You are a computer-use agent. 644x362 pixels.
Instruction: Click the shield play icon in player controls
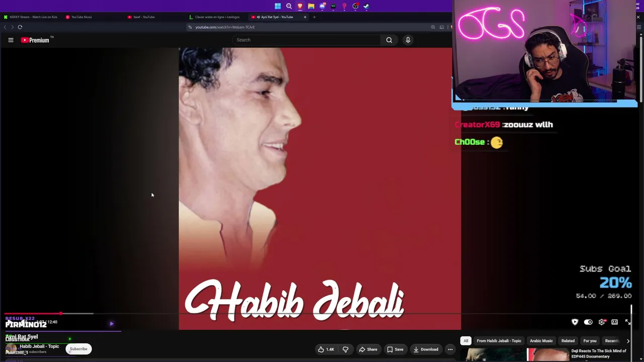[x=575, y=322]
